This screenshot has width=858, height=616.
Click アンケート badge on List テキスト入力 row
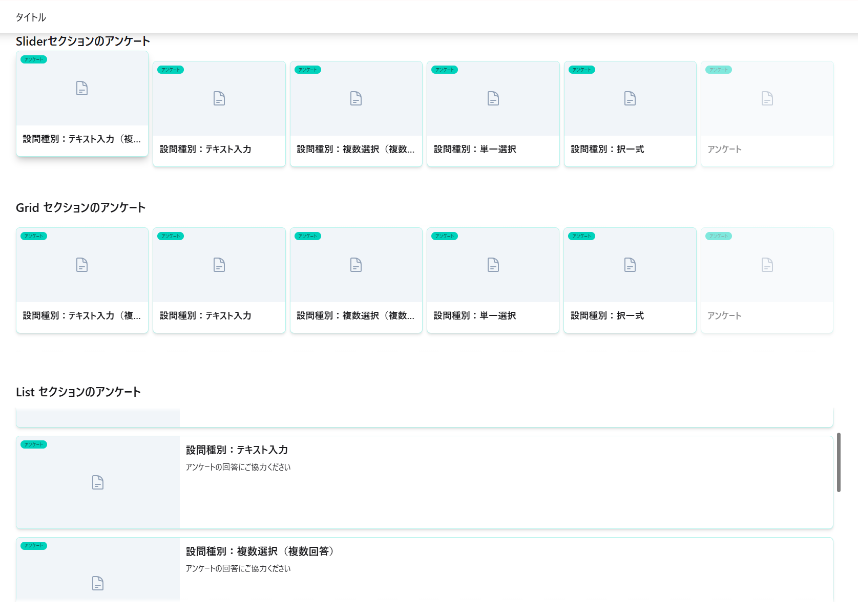click(34, 444)
